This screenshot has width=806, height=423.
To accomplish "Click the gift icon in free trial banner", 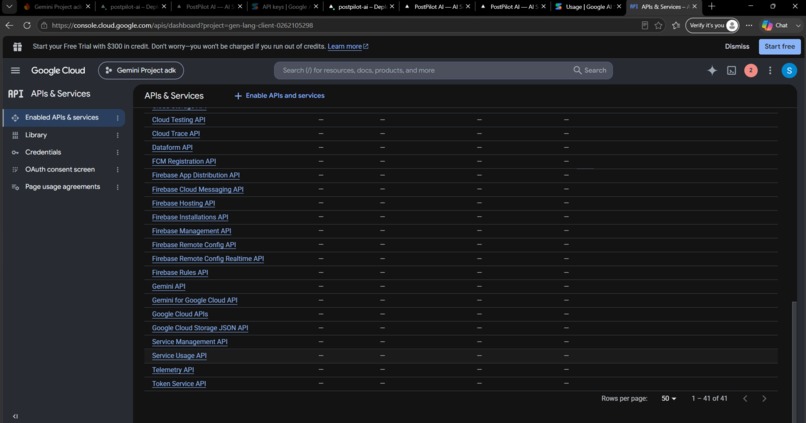I will point(17,47).
